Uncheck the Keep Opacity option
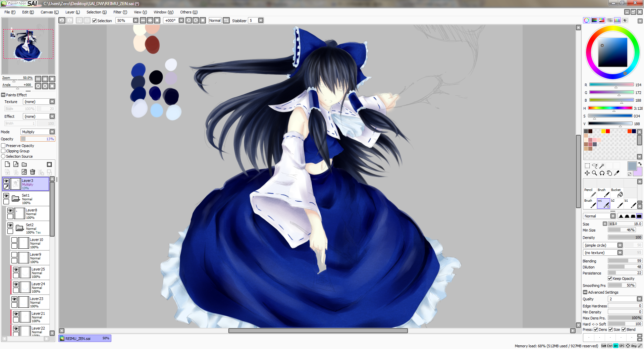The height and width of the screenshot is (349, 644). pyautogui.click(x=610, y=279)
